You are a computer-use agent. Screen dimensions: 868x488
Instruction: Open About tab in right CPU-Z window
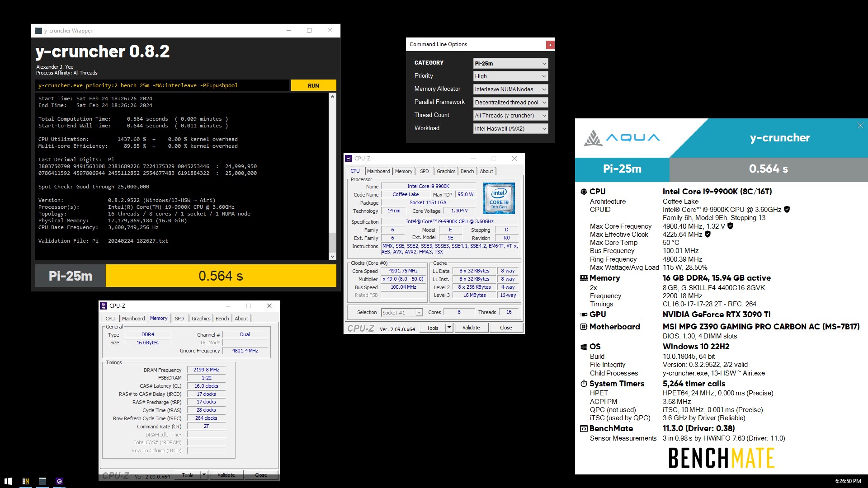[x=486, y=171]
